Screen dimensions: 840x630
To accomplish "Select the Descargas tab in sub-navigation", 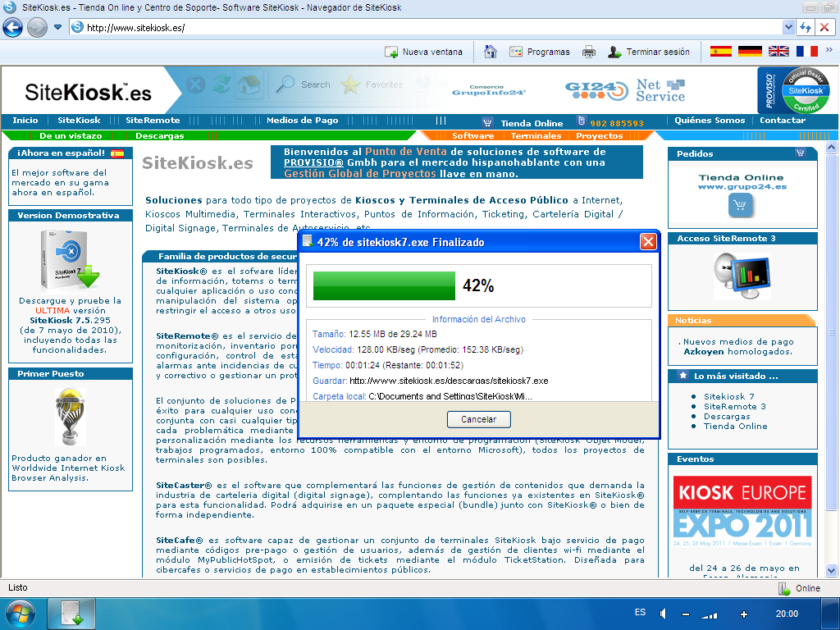I will (160, 136).
